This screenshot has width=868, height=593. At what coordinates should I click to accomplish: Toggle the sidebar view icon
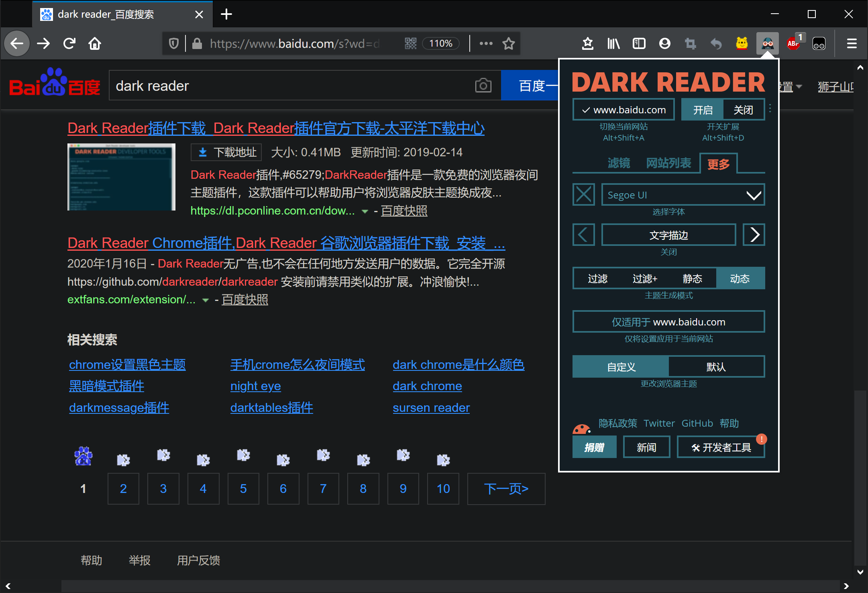(x=639, y=43)
